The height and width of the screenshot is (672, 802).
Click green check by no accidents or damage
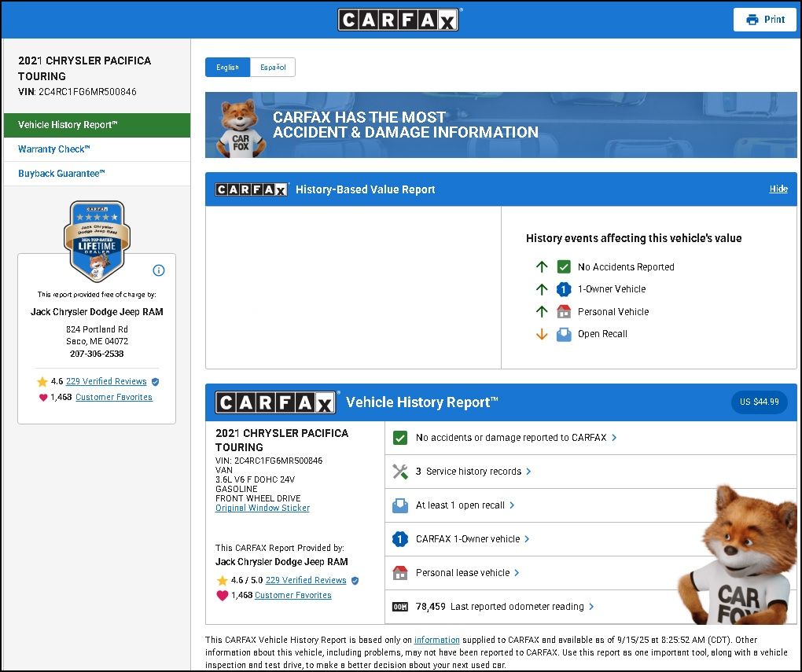coord(400,438)
